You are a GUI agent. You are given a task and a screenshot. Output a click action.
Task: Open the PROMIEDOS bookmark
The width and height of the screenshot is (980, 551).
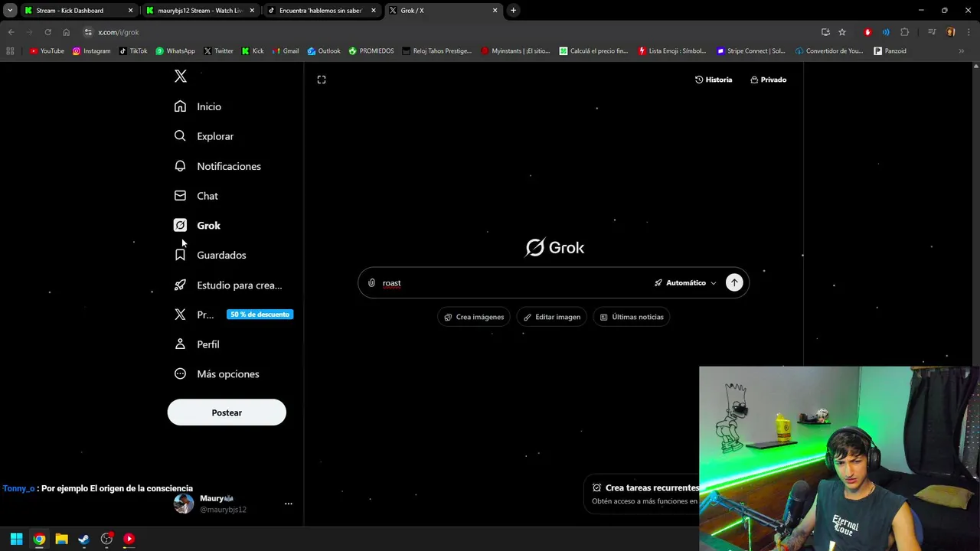pos(371,51)
